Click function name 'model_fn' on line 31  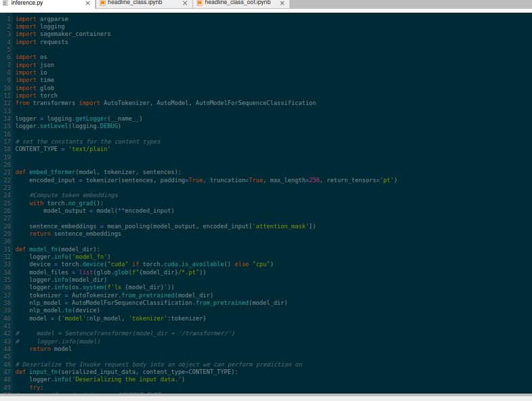(x=43, y=249)
